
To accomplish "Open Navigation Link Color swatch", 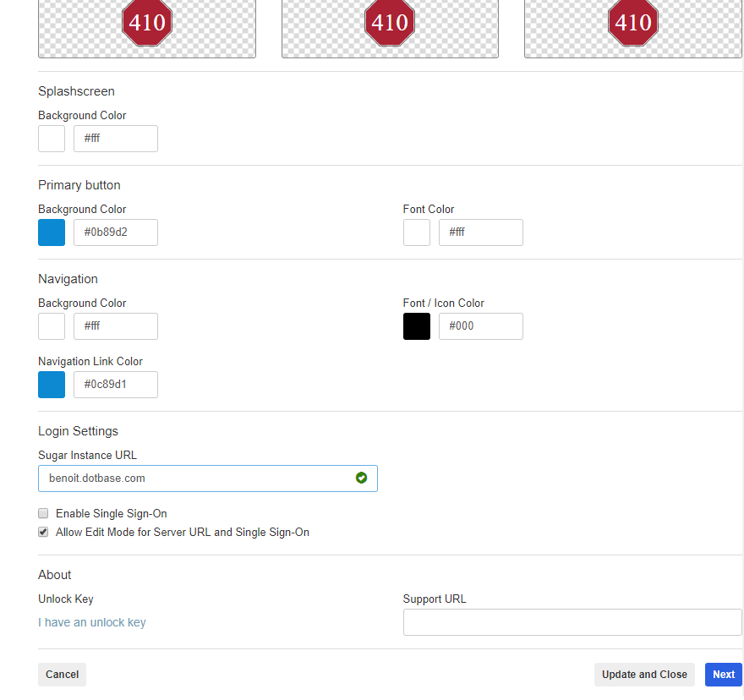I will click(52, 385).
